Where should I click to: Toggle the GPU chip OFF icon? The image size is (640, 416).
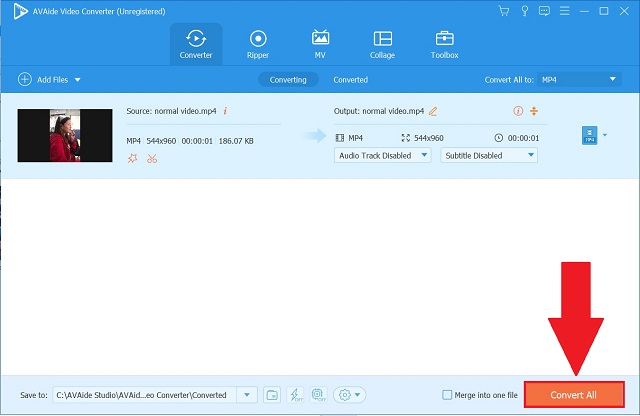319,395
